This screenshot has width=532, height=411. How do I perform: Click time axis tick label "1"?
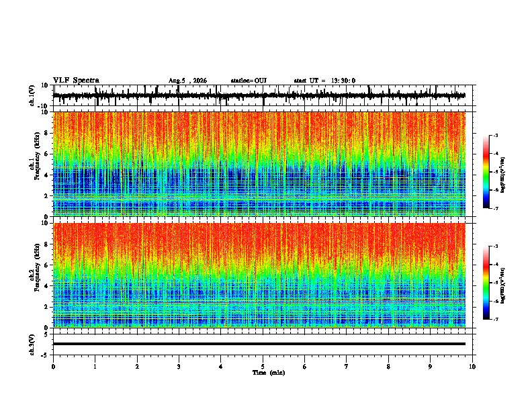pos(95,367)
